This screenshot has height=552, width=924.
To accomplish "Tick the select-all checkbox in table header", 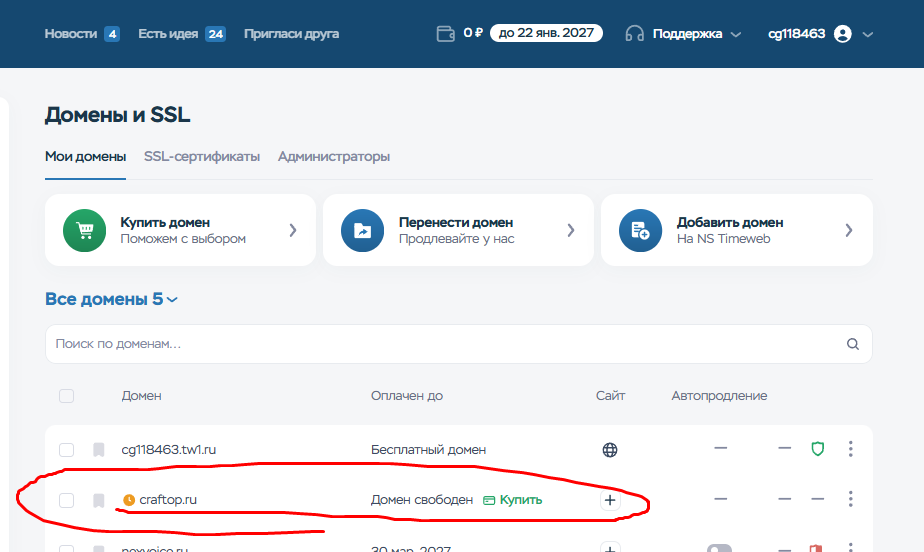I will point(66,396).
